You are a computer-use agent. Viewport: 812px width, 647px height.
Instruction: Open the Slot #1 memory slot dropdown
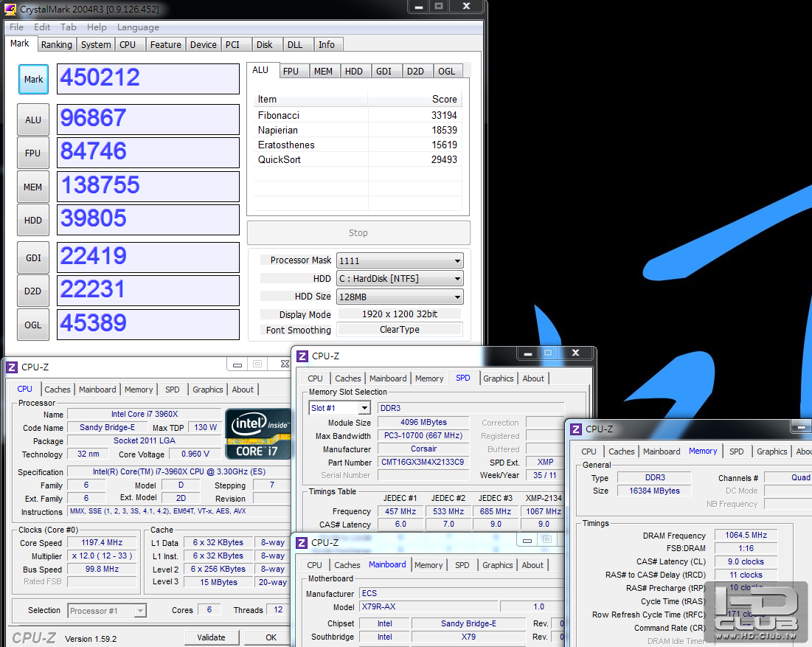click(340, 408)
